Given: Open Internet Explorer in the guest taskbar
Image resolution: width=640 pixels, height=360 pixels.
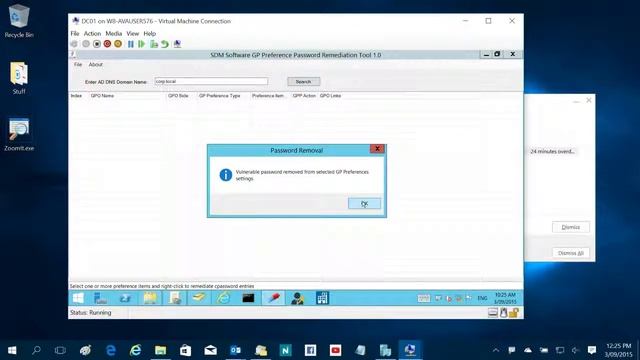Looking at the screenshot, I should (x=223, y=298).
